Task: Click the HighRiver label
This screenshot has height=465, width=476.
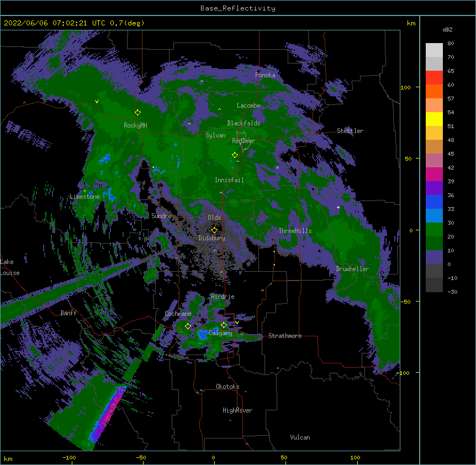Action: [x=237, y=410]
